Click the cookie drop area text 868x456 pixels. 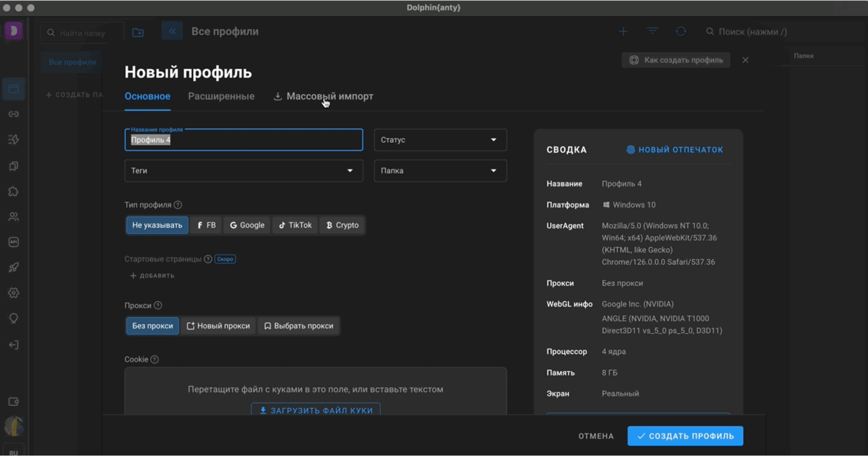pos(316,389)
